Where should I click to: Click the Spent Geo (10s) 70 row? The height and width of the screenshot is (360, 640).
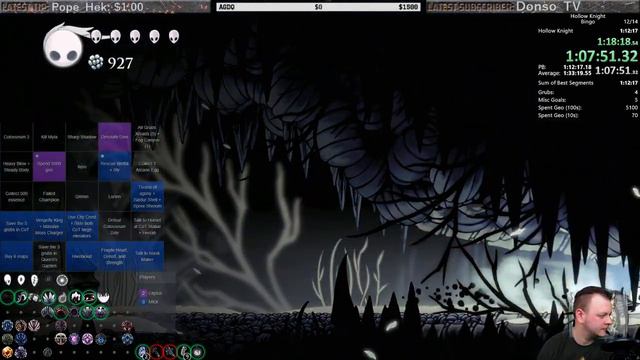(x=588, y=116)
